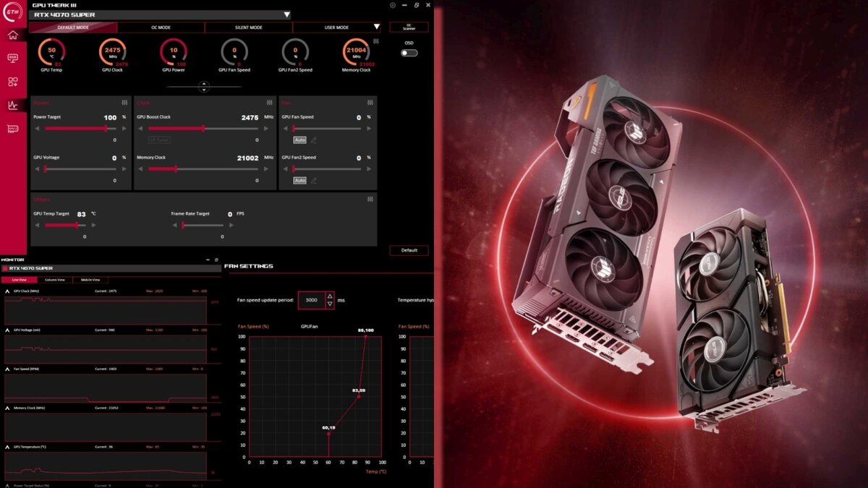Increase GPU Boost Clock with the right arrow
The image size is (868, 488).
click(265, 129)
